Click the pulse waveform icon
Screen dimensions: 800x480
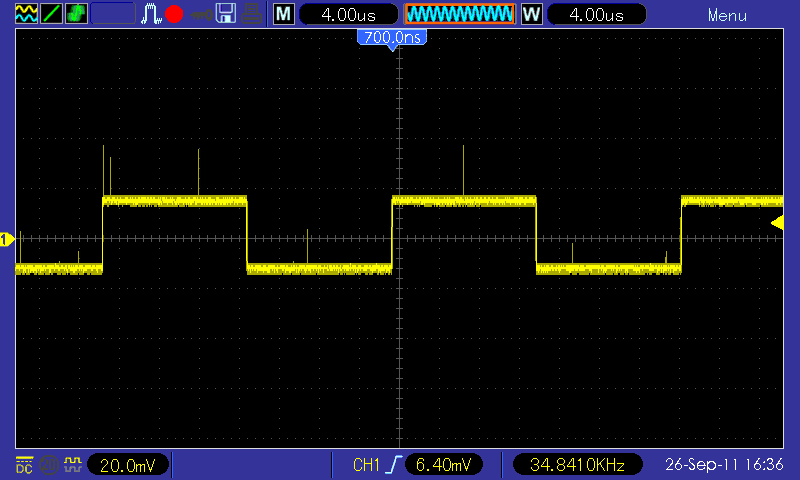coord(151,14)
